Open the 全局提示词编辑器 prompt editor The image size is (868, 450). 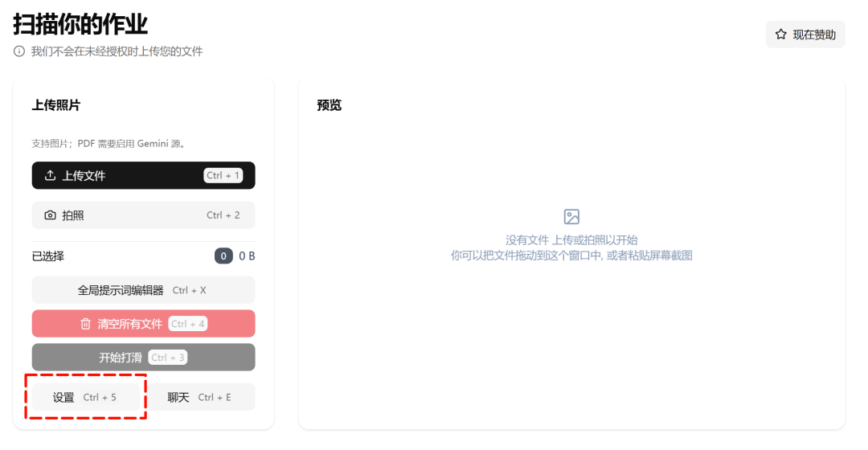coord(143,290)
